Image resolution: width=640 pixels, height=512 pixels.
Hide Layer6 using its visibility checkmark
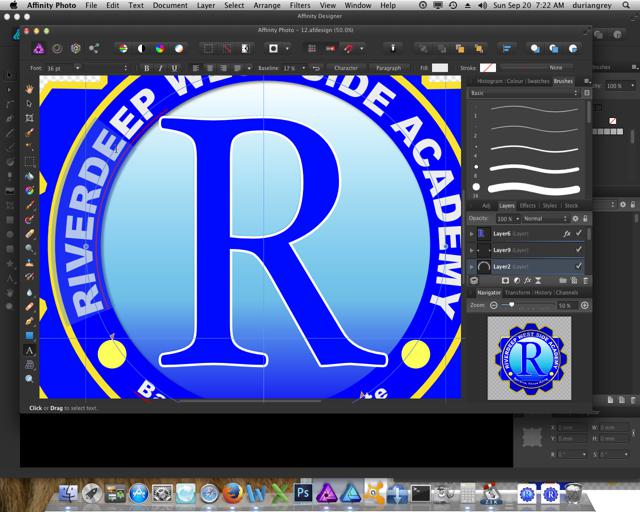pyautogui.click(x=579, y=233)
